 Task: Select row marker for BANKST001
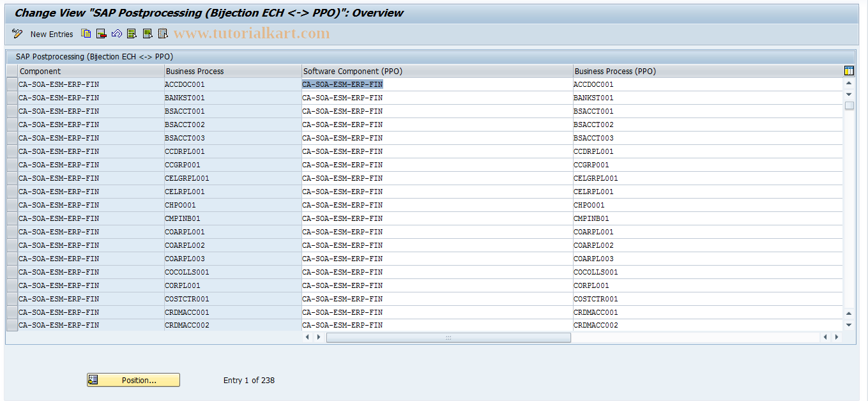click(12, 98)
